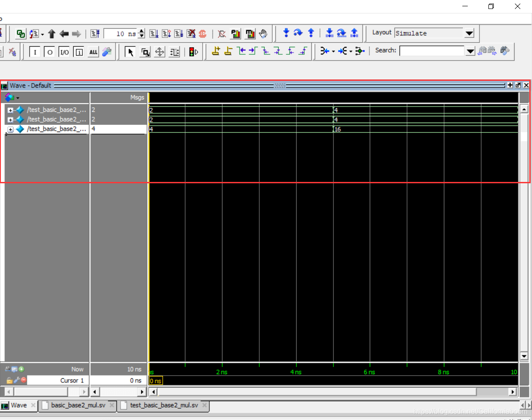This screenshot has height=420, width=532.
Task: Click the Find Previous Transition icon
Action: (241, 51)
